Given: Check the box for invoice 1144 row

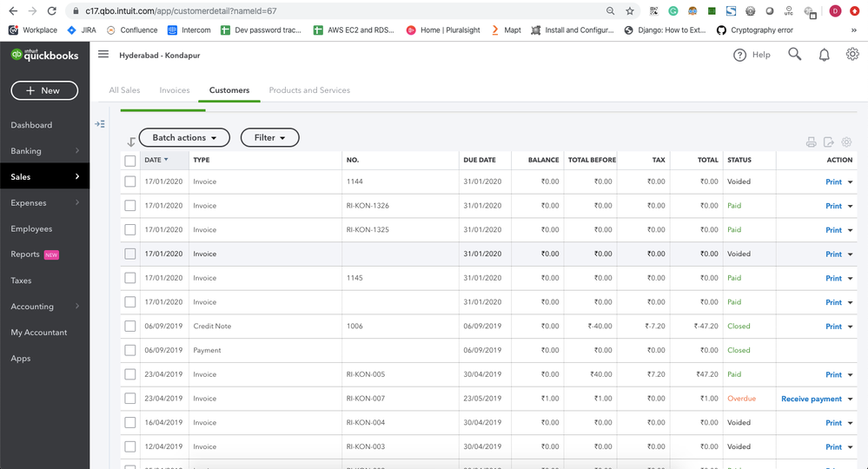Looking at the screenshot, I should pos(130,182).
